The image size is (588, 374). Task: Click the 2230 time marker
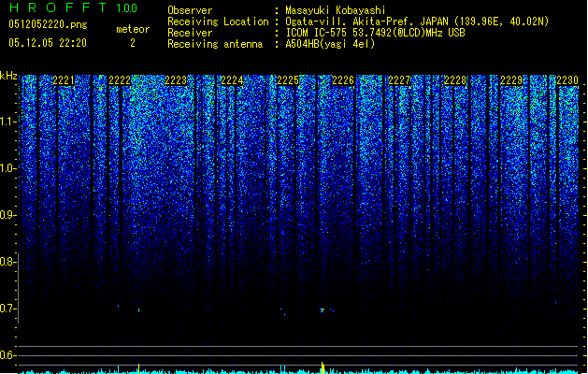567,80
